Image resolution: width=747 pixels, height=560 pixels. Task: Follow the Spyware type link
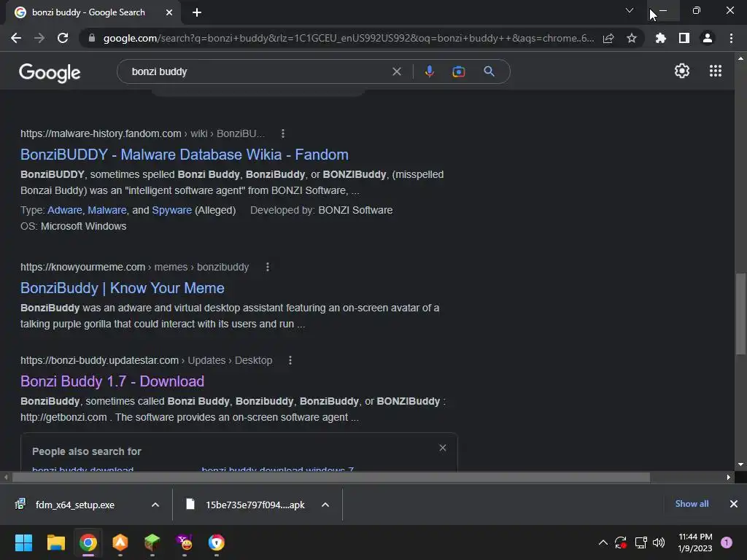point(171,211)
